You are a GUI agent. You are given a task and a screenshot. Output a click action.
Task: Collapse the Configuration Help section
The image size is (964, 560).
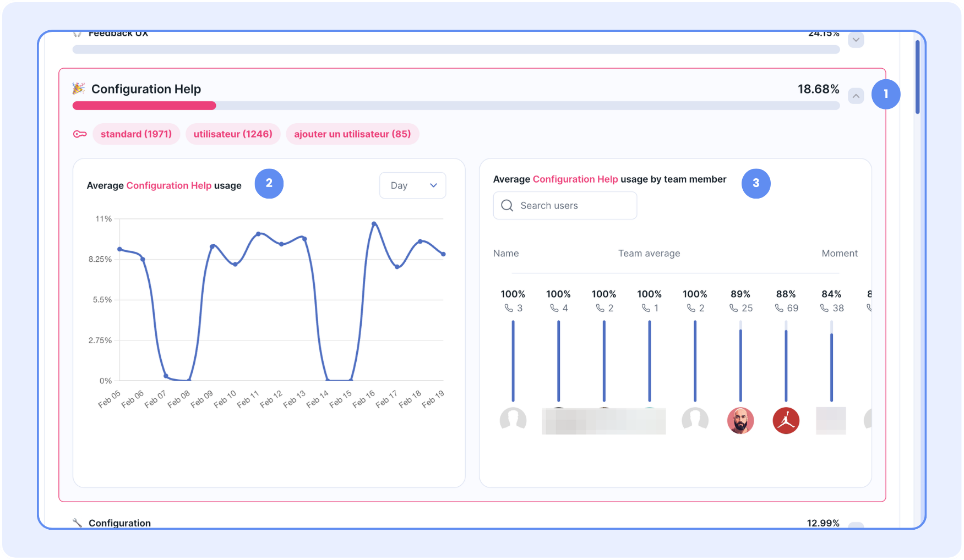pyautogui.click(x=856, y=96)
